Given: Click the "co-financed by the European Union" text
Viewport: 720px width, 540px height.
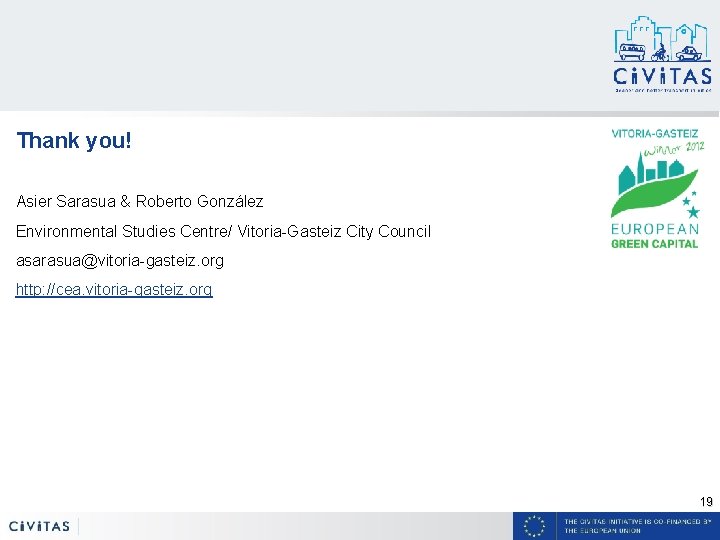Looking at the screenshot, I should (638, 526).
